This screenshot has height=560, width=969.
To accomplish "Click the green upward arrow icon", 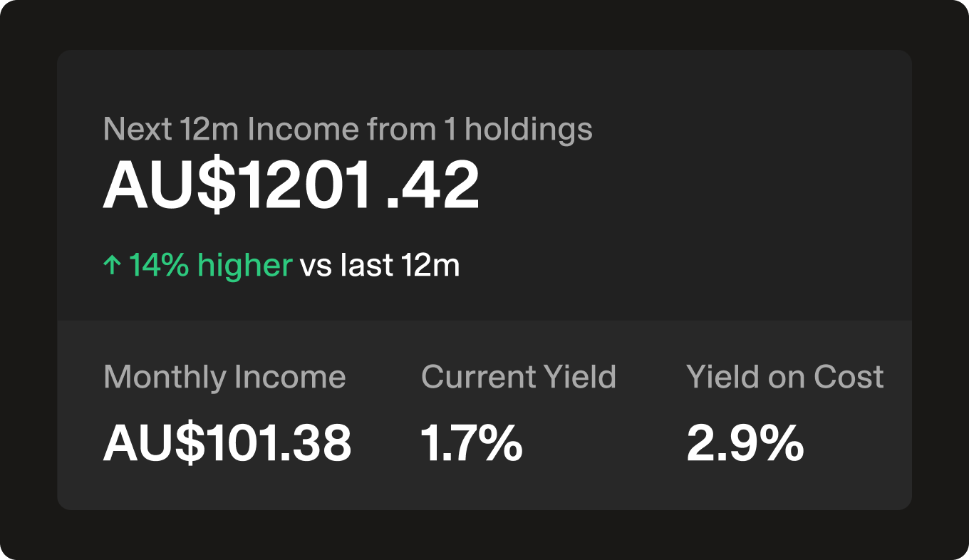I will click(113, 266).
